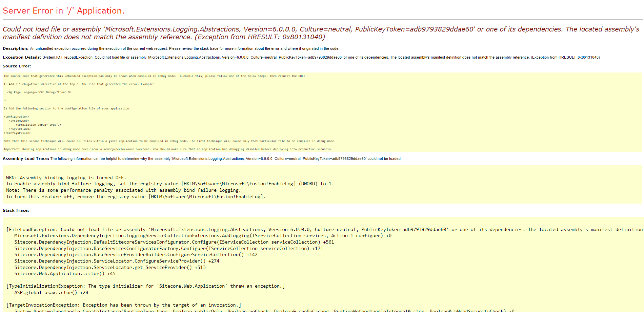Click the '[TargetInvocationException: Exception has been thrown' line
This screenshot has height=312, width=644.
coord(123,305)
